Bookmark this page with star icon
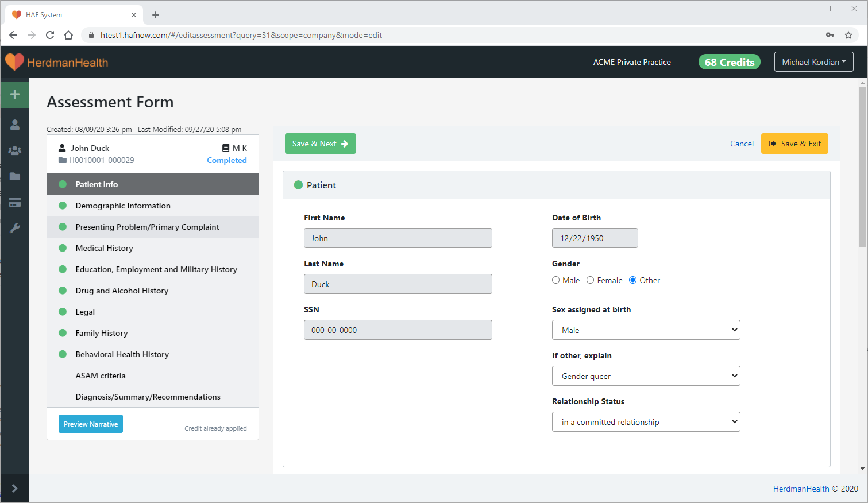 (x=848, y=35)
